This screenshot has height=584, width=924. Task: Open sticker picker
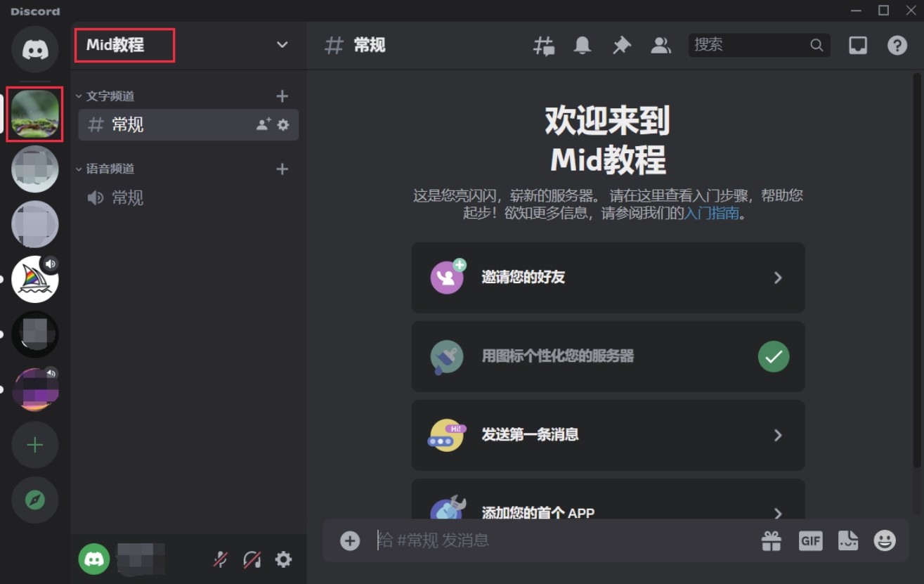point(848,540)
